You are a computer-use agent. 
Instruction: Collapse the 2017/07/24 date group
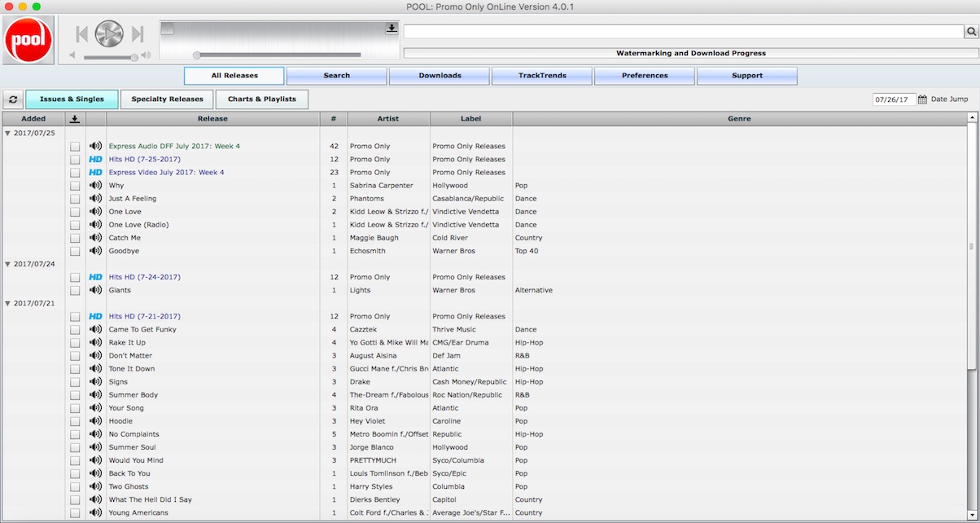coord(7,264)
